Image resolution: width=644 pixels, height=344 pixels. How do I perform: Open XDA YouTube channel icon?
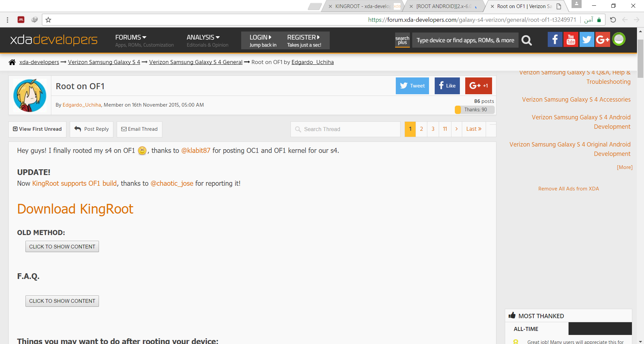pos(571,40)
